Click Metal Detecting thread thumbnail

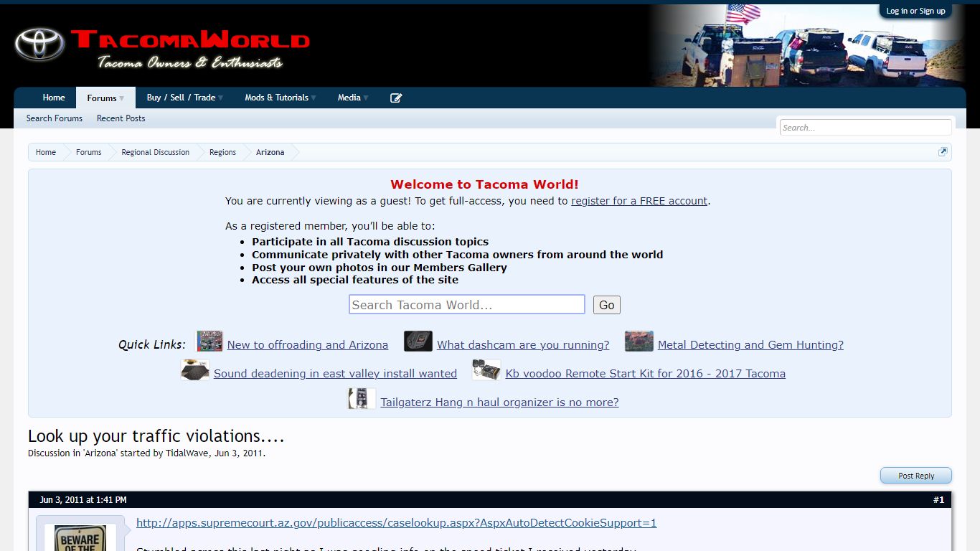click(x=639, y=342)
